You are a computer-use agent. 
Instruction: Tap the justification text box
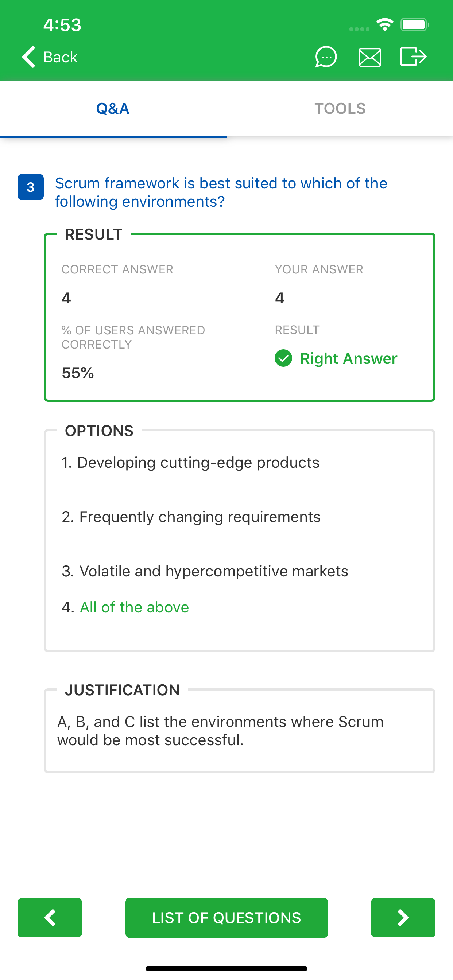coord(239,731)
